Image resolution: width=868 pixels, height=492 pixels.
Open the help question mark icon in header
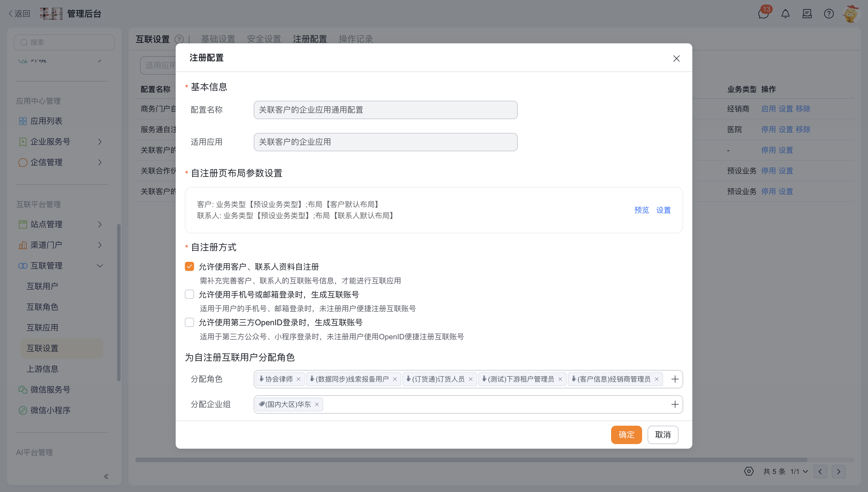click(x=828, y=14)
